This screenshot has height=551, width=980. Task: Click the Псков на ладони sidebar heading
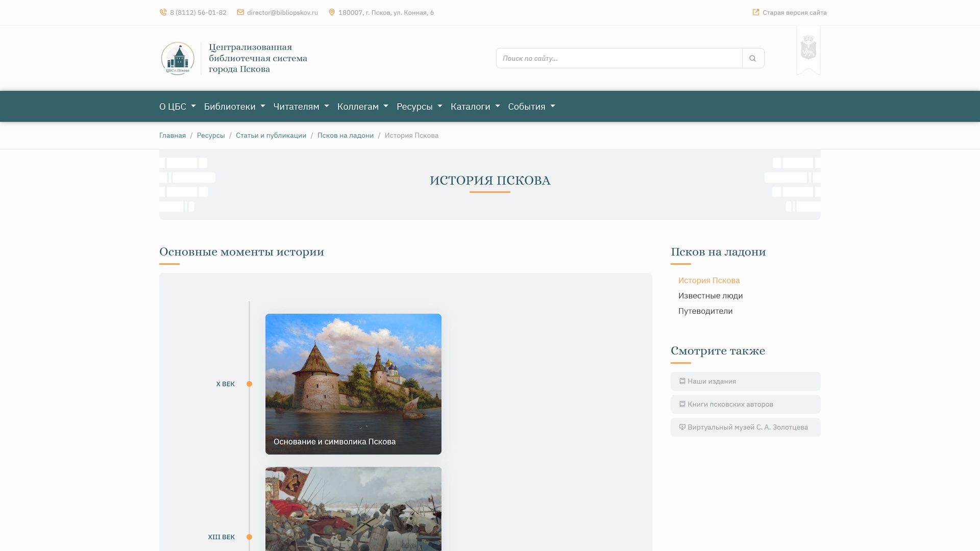718,252
